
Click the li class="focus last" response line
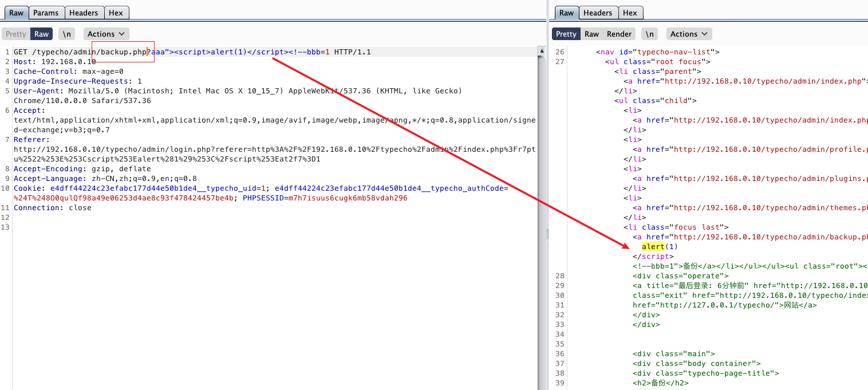pyautogui.click(x=676, y=227)
